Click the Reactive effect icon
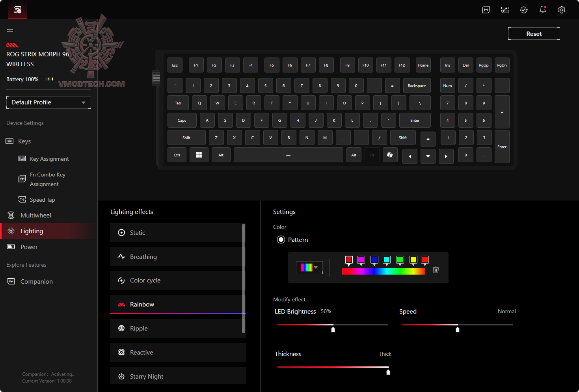The width and height of the screenshot is (579, 392). click(121, 352)
